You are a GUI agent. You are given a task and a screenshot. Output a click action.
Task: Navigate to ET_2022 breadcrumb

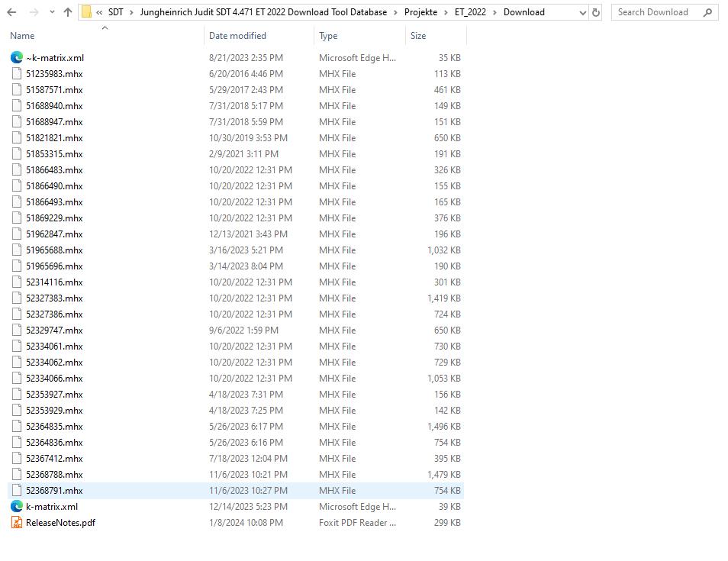(x=470, y=12)
